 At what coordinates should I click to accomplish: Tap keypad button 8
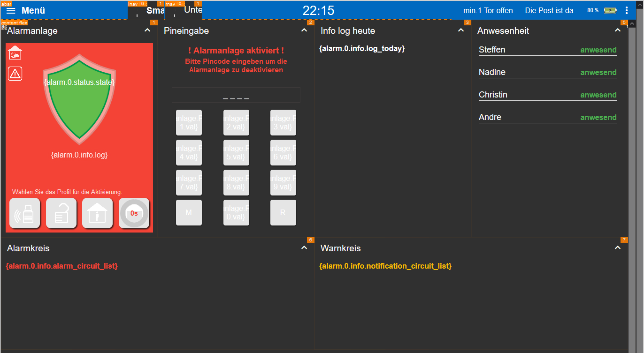point(236,183)
